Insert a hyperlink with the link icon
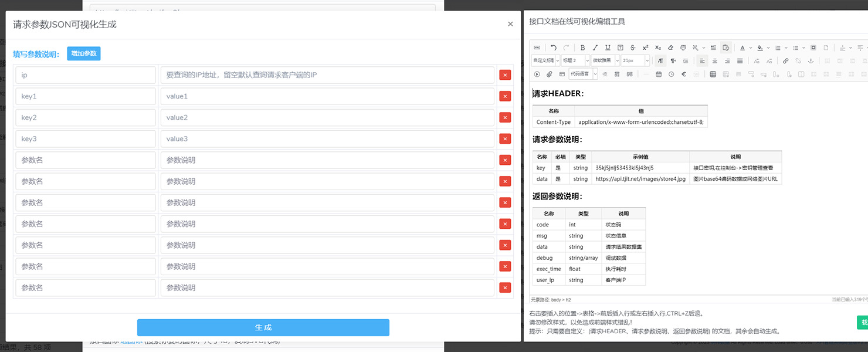 pos(786,61)
